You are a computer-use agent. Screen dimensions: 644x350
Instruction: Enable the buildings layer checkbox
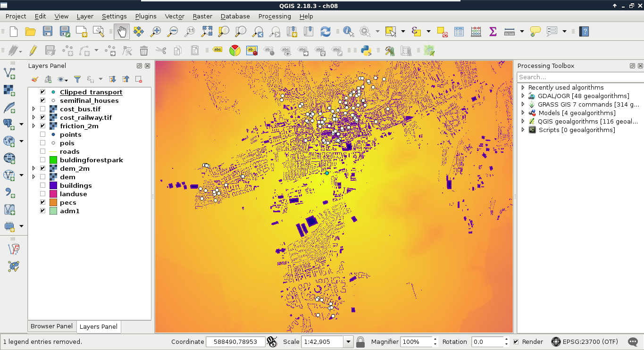click(x=43, y=185)
